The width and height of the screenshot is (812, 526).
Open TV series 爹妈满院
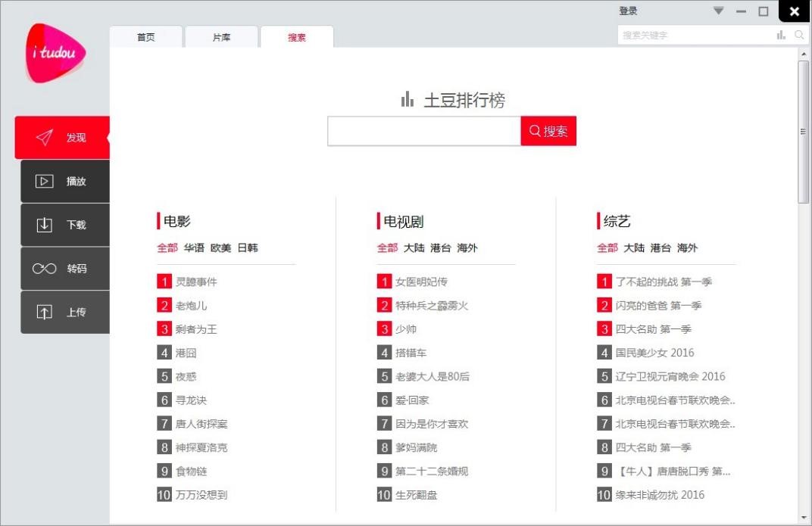point(417,447)
